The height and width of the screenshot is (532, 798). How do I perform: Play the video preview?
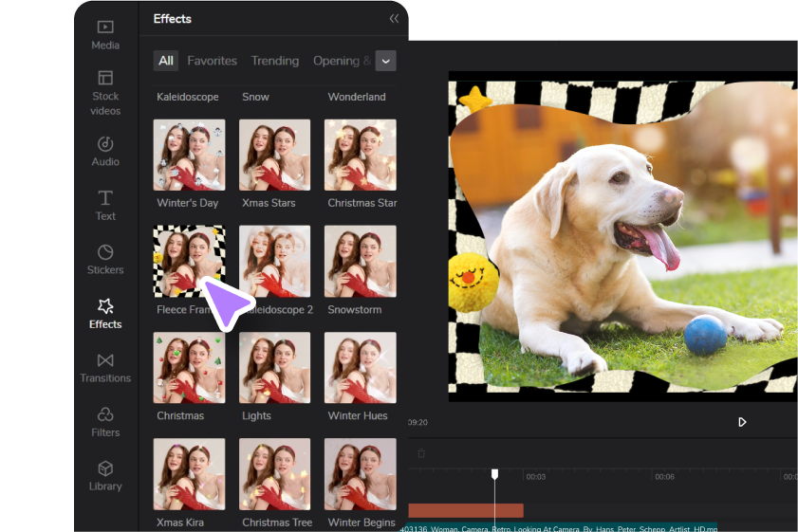(742, 422)
